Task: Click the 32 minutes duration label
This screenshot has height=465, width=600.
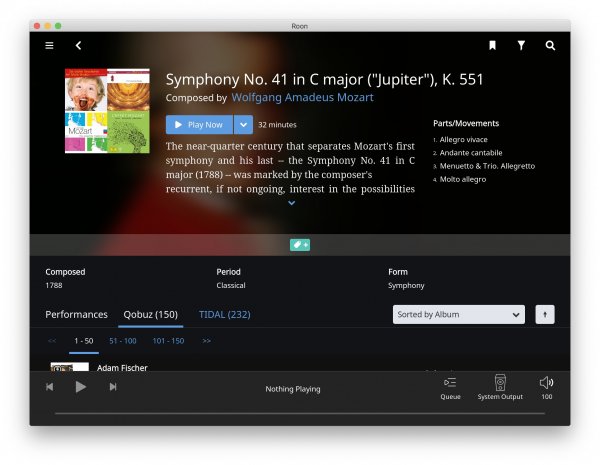Action: tap(277, 125)
